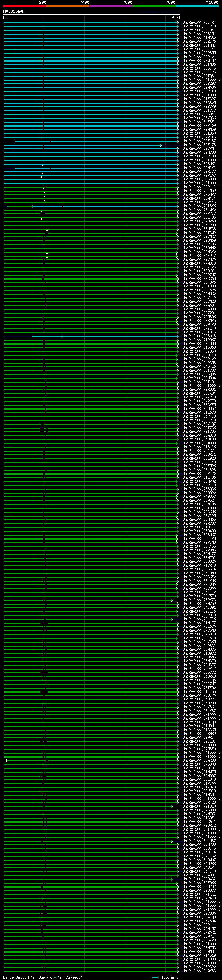The image size is (222, 980).
Task: Click UniRef100_A7R7N7 label
Action: [199, 275]
